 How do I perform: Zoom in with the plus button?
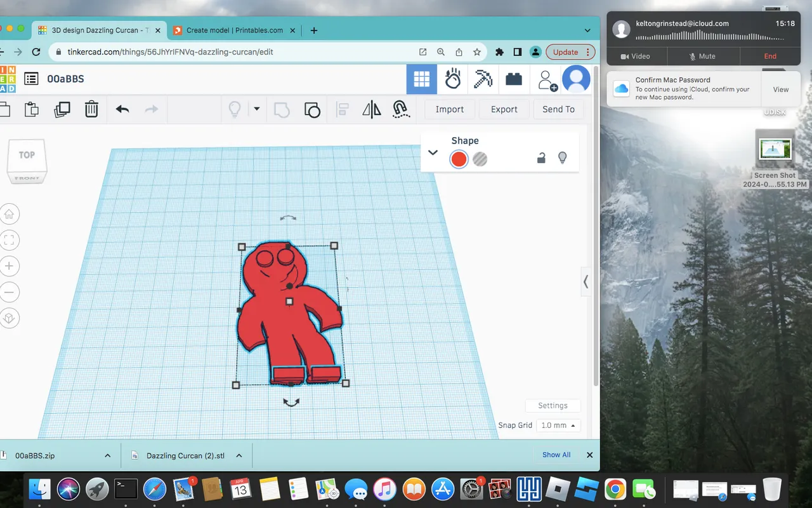9,266
